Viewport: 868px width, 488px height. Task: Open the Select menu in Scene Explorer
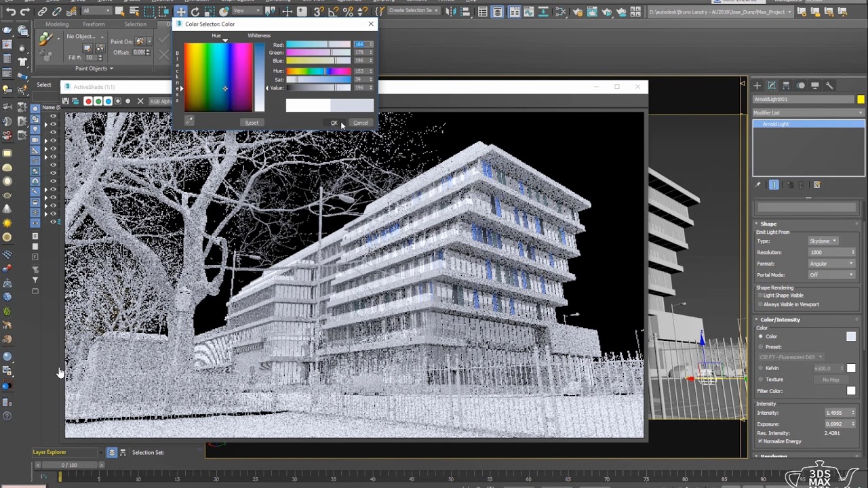coord(44,85)
